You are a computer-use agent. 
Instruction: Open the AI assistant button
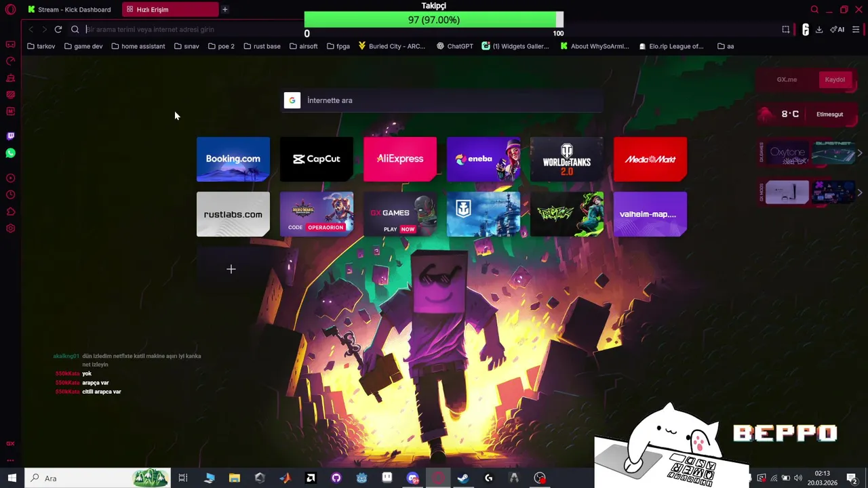coord(837,29)
